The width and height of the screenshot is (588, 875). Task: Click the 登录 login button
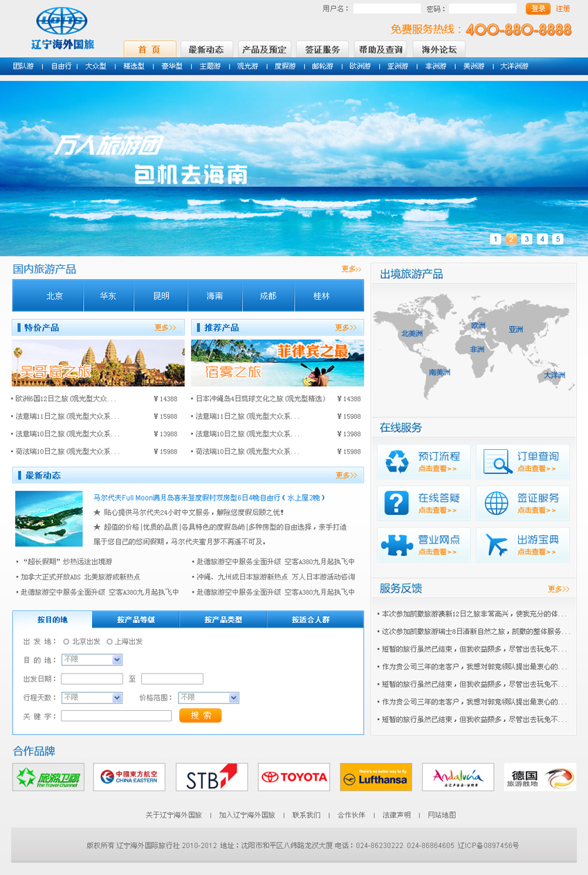pos(538,9)
